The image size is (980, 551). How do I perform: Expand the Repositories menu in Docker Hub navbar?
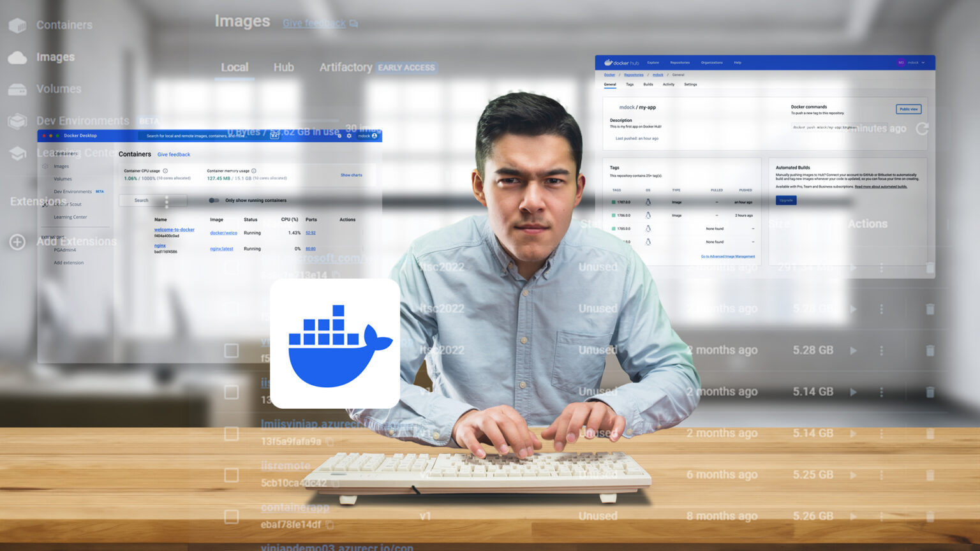[680, 62]
